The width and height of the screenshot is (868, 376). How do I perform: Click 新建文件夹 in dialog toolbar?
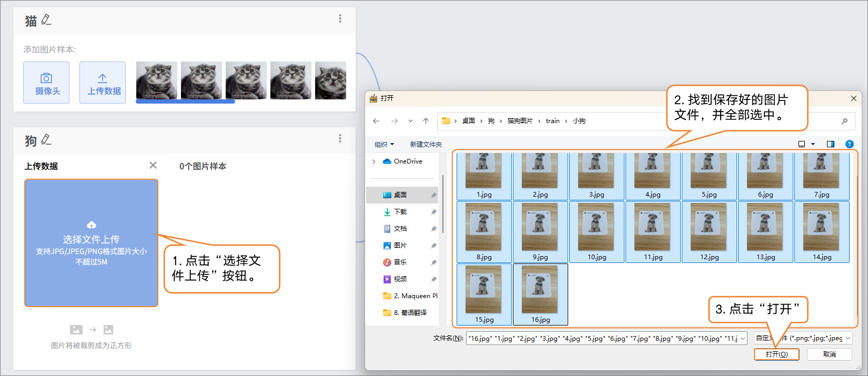(426, 145)
